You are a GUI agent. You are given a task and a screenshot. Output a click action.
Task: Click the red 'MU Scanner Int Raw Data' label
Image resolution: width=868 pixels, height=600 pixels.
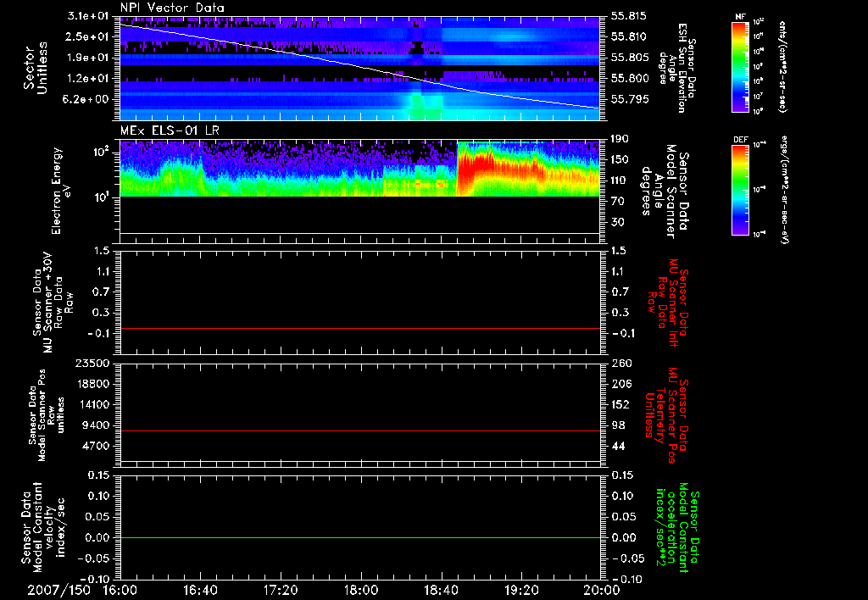tap(666, 303)
